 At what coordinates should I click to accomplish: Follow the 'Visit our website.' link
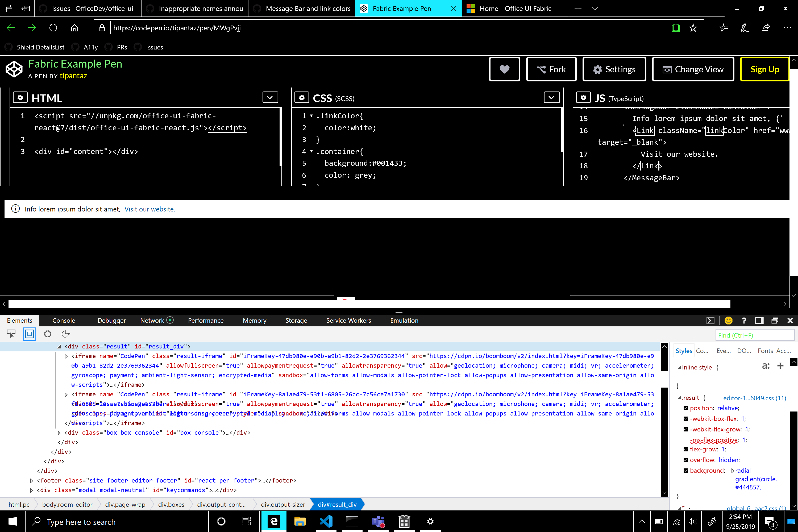149,209
